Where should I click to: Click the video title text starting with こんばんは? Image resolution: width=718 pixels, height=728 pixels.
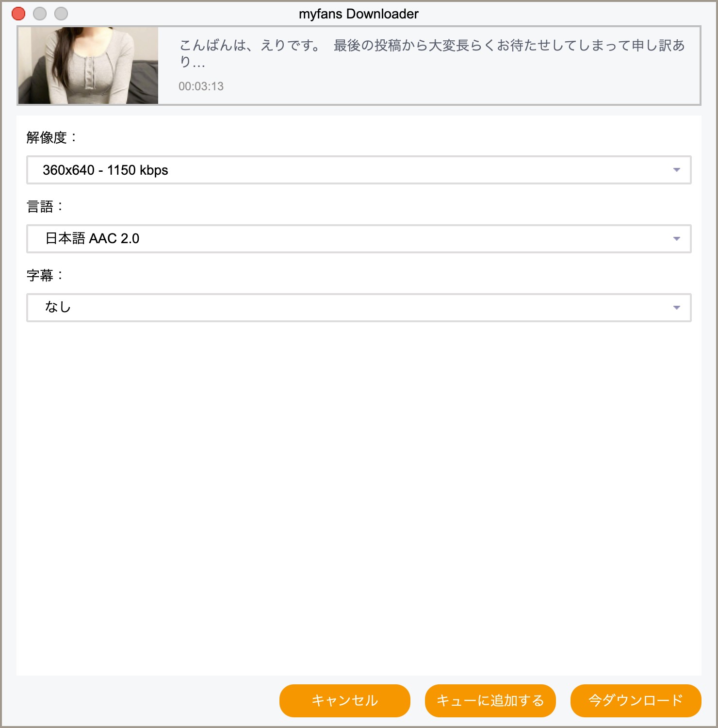[x=432, y=53]
